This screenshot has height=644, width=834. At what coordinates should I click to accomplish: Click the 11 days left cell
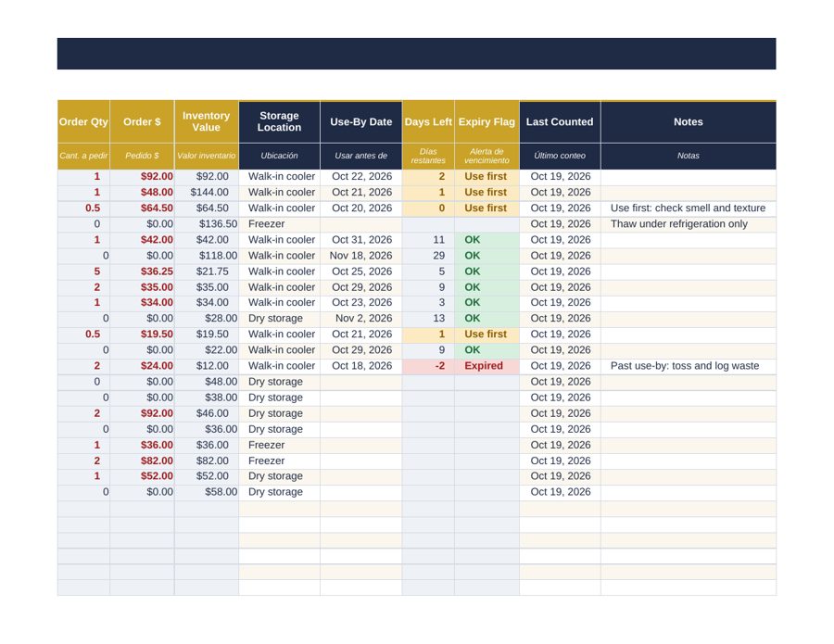428,240
